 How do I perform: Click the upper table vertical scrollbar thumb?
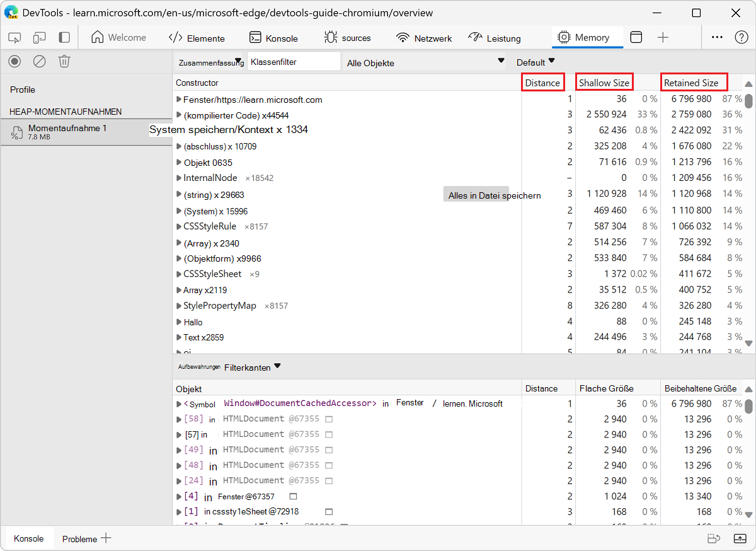click(748, 101)
